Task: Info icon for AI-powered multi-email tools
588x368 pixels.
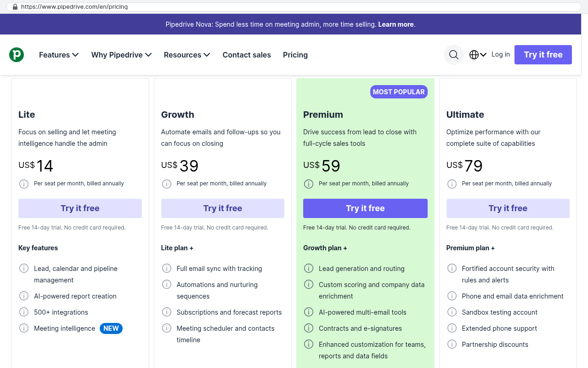Action: click(x=309, y=312)
